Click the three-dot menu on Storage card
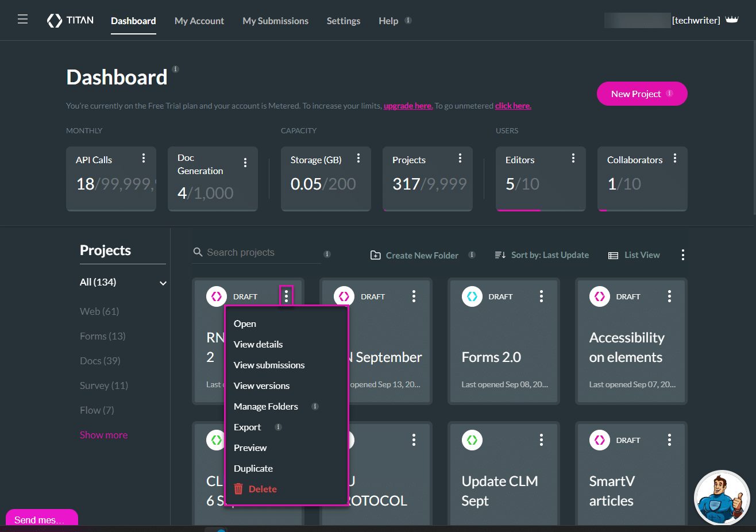 tap(358, 158)
